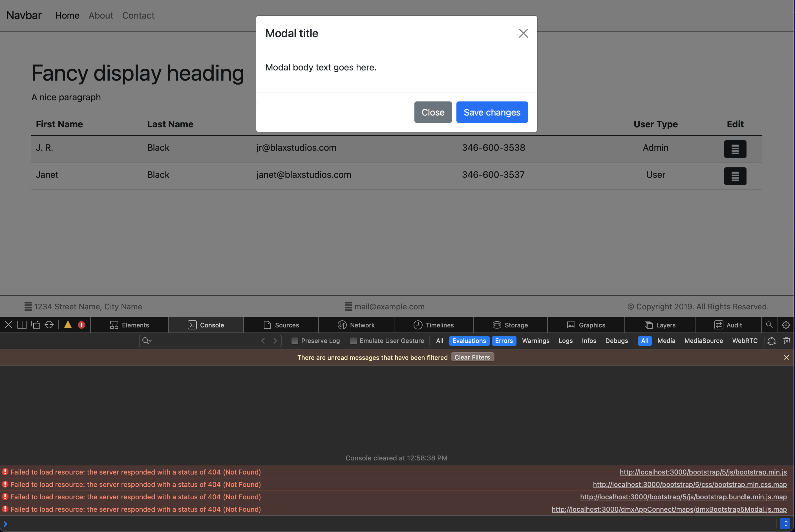
Task: Reload the page using the circular arrows icon
Action: pos(771,341)
